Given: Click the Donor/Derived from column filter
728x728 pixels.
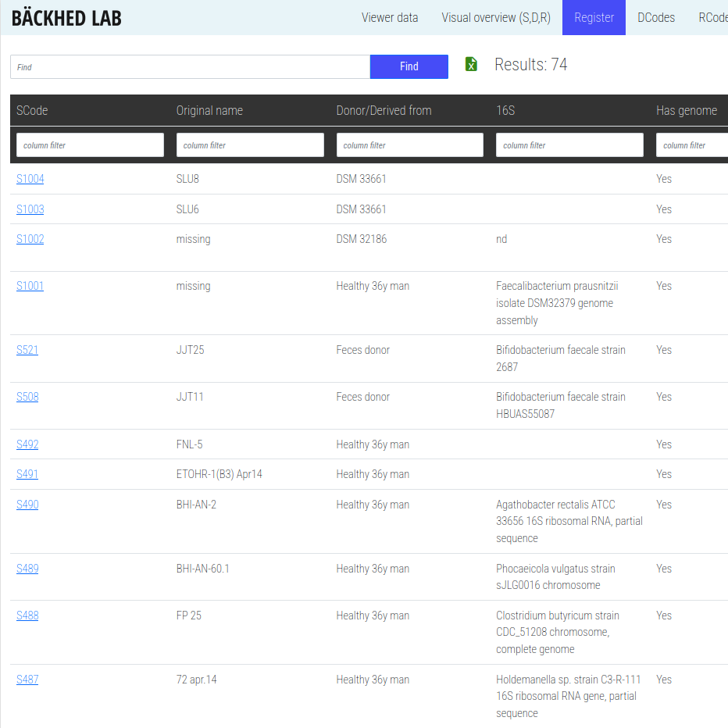Looking at the screenshot, I should coord(410,145).
